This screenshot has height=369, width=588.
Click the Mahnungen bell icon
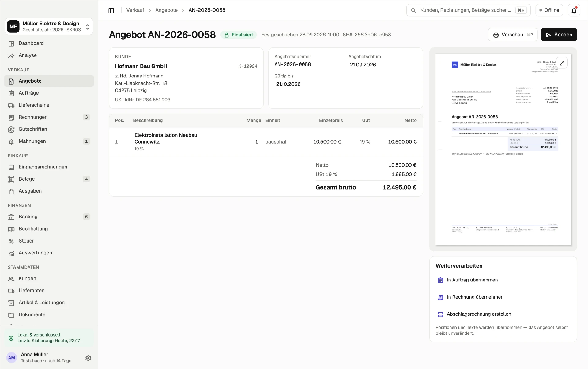pyautogui.click(x=11, y=141)
